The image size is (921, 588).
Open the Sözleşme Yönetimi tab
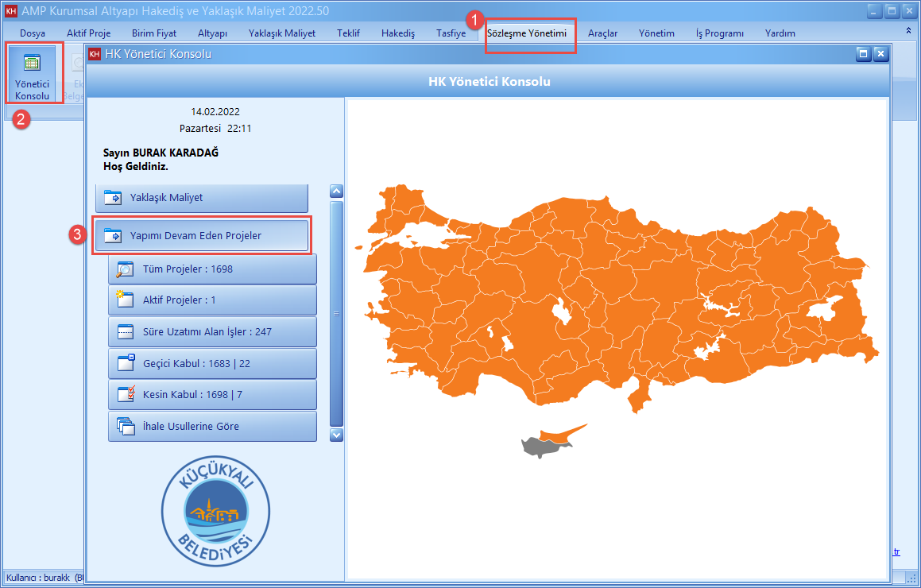[527, 33]
